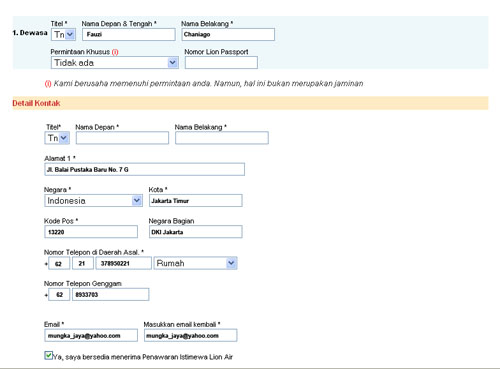500x369 pixels.
Task: Open the contact Titel dropdown
Action: (57, 138)
